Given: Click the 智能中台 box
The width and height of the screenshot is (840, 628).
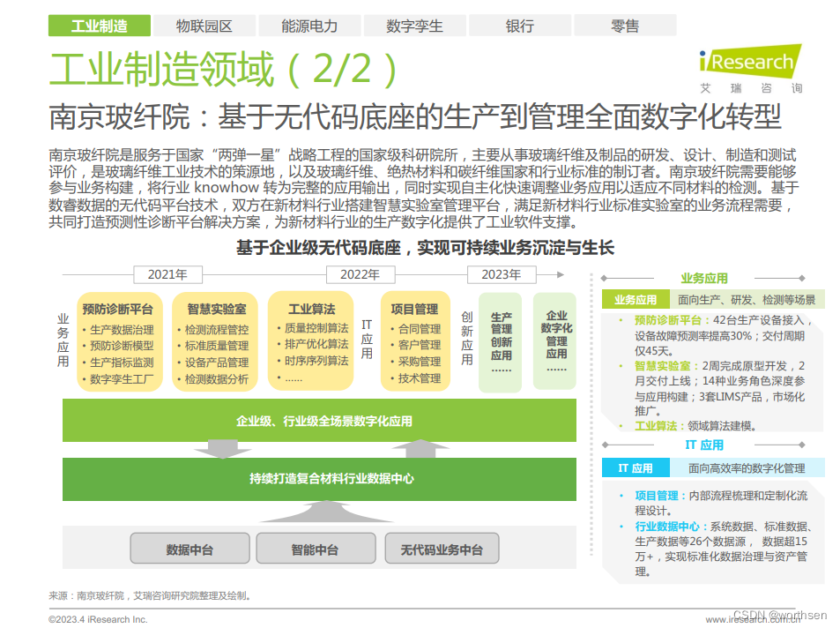Looking at the screenshot, I should pos(315,549).
